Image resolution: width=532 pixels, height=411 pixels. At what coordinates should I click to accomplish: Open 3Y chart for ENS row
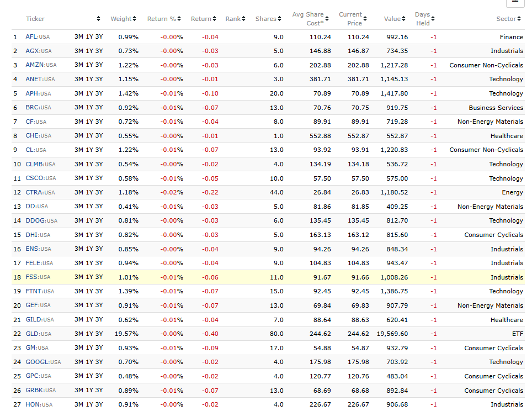[x=99, y=249]
